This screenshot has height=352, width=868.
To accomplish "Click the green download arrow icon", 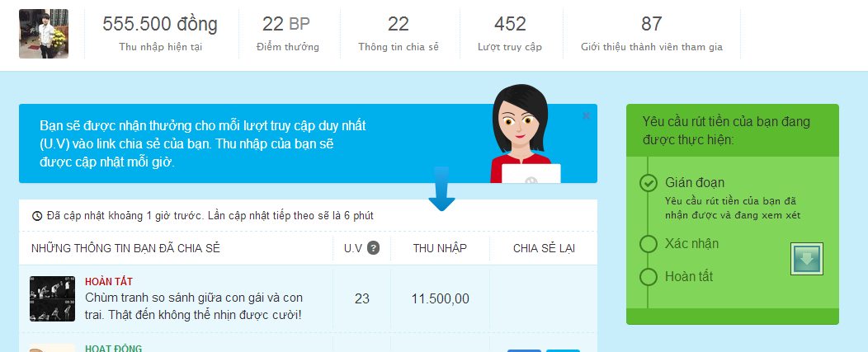I will pos(806,260).
